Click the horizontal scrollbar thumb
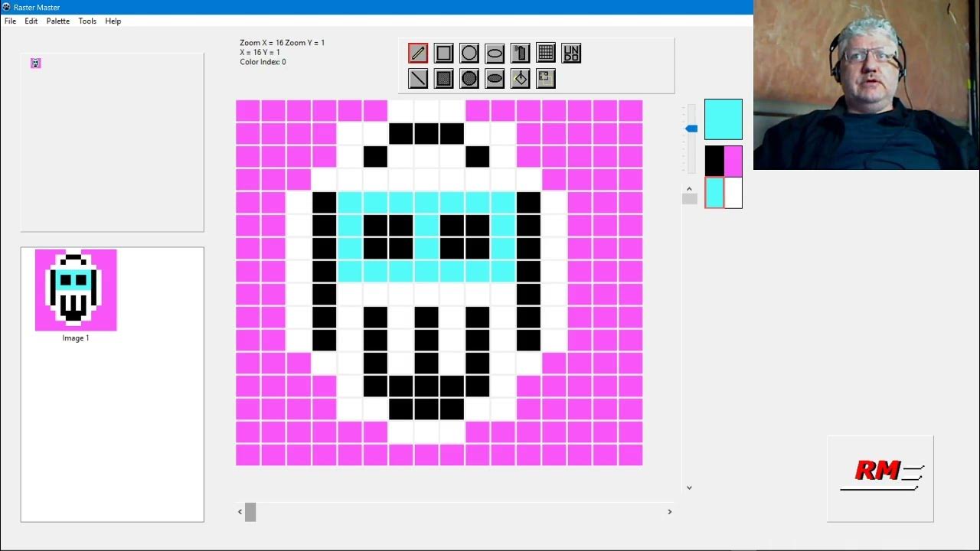The width and height of the screenshot is (980, 551). 250,512
